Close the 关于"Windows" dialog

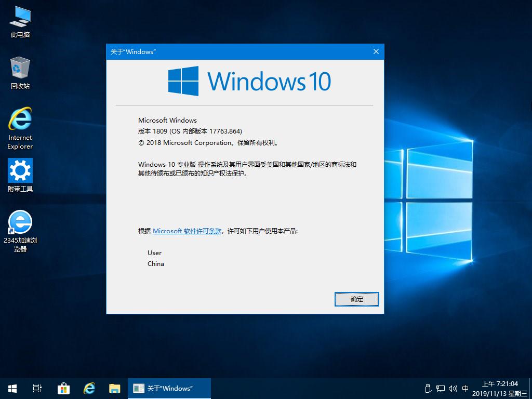coord(376,51)
